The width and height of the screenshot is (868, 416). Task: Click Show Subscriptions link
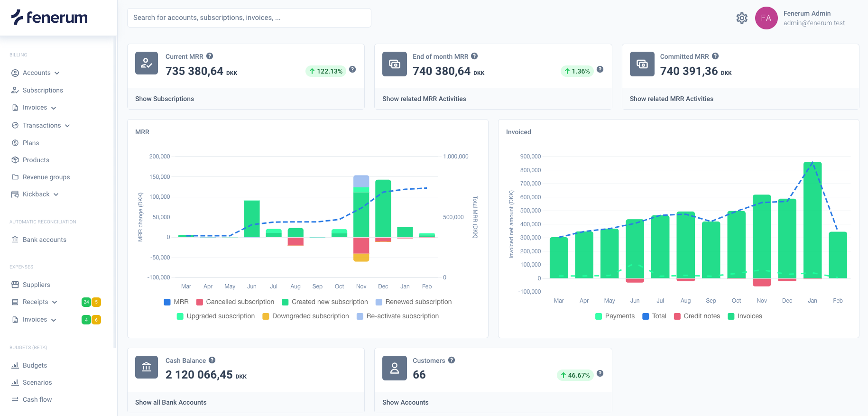165,99
